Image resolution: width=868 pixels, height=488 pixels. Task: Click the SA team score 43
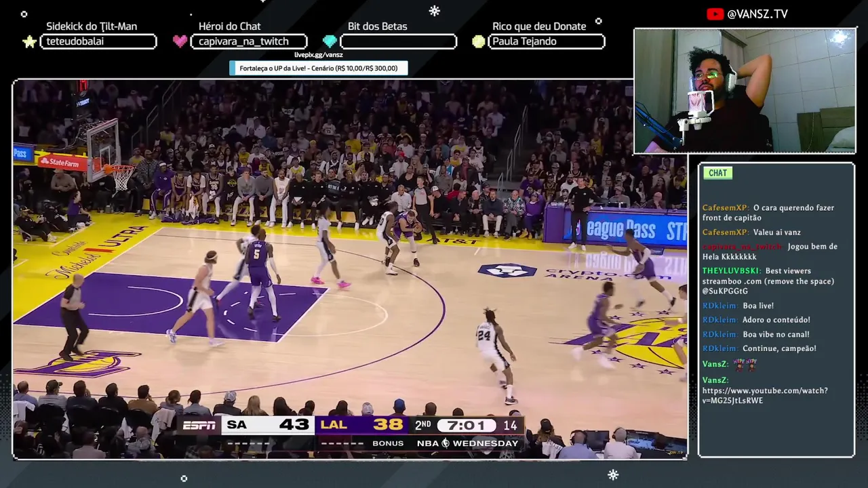294,425
